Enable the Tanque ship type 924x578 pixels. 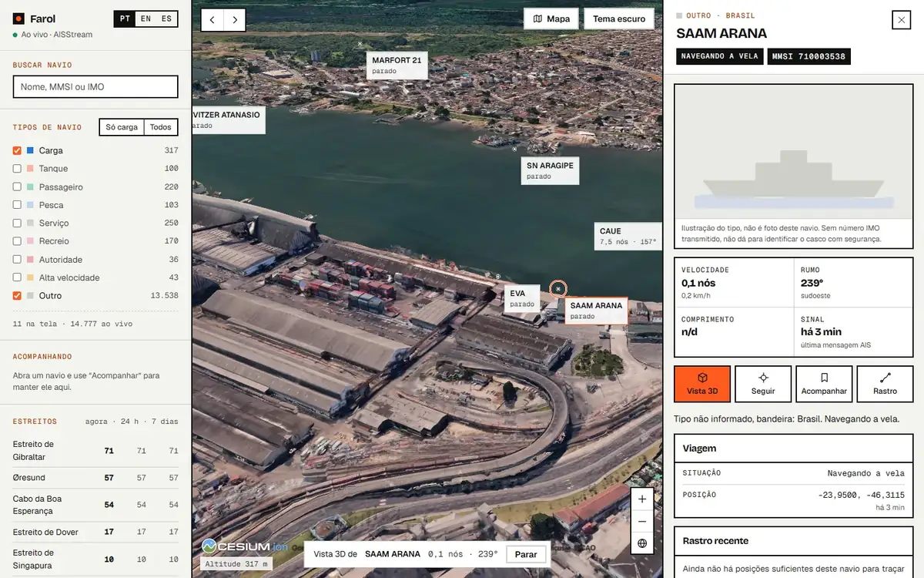point(17,168)
